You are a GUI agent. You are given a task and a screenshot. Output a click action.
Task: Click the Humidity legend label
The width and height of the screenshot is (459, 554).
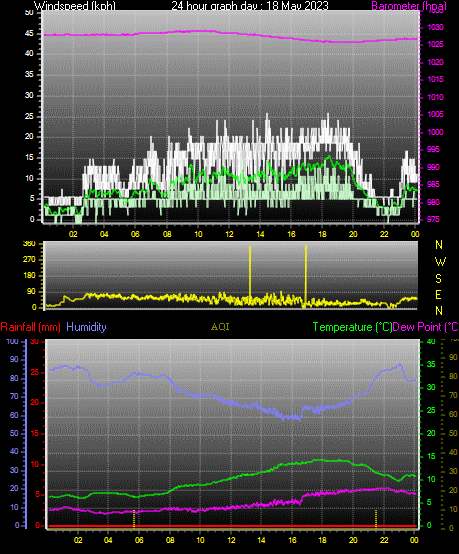coord(86,327)
